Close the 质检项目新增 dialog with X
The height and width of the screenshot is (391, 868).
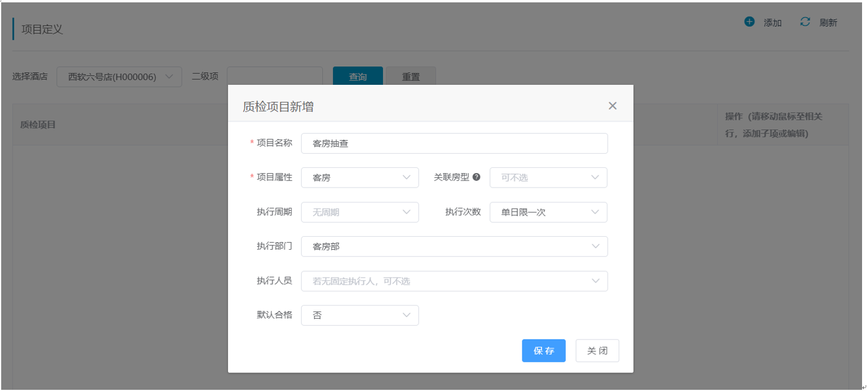tap(613, 106)
